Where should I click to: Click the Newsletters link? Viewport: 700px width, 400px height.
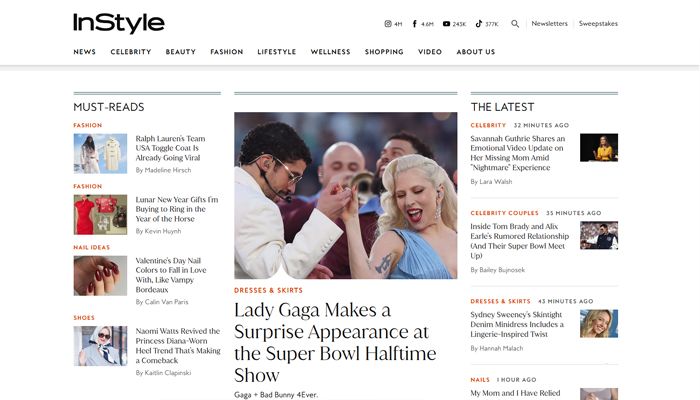(549, 24)
